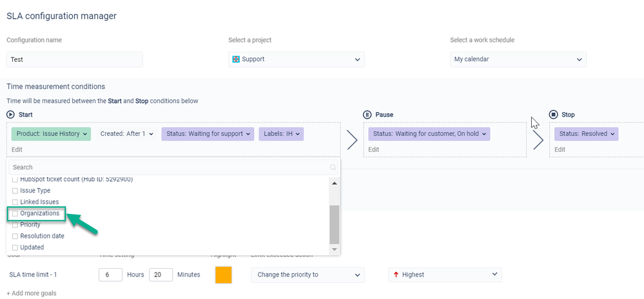Select the 'Labels: IH' condition tag
Screen dimensions: 644x299
coord(281,134)
